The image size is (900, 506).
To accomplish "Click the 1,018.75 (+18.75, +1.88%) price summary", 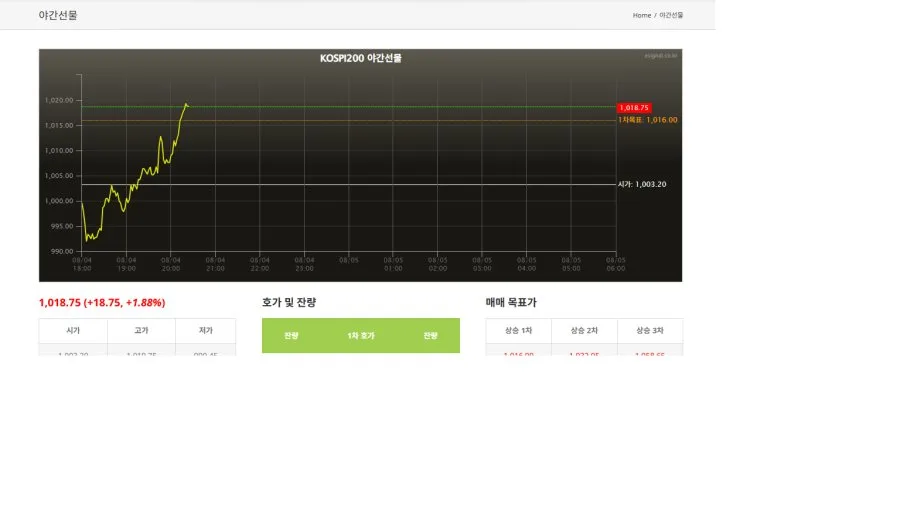I will click(102, 302).
